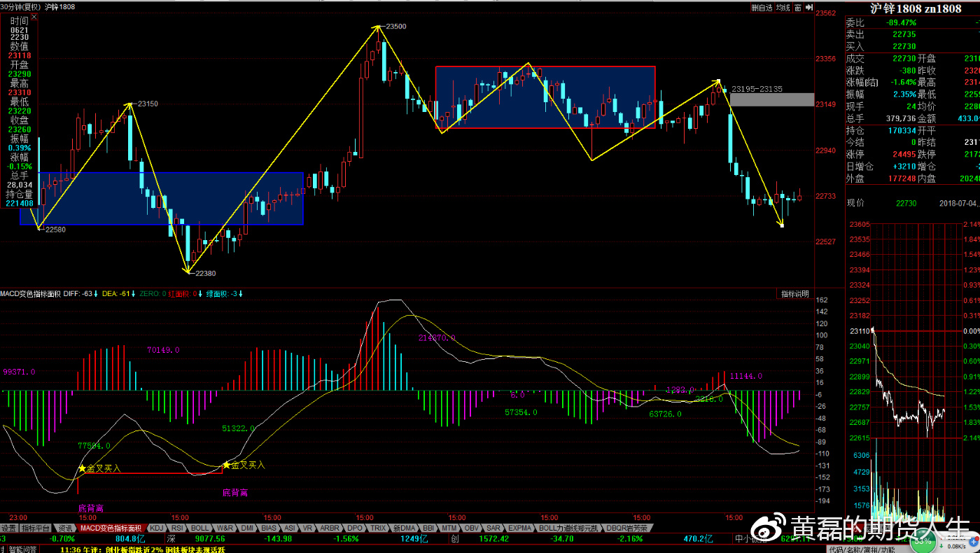Click the 70149.0 MACD area label
The height and width of the screenshot is (553, 980).
163,349
